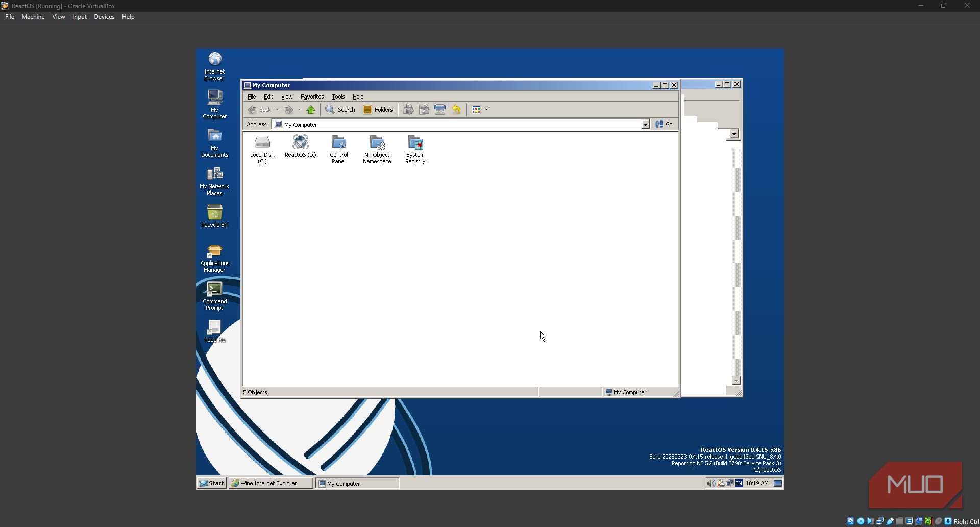This screenshot has height=527, width=980.
Task: Open dropdown arrow in background window
Action: click(x=734, y=134)
